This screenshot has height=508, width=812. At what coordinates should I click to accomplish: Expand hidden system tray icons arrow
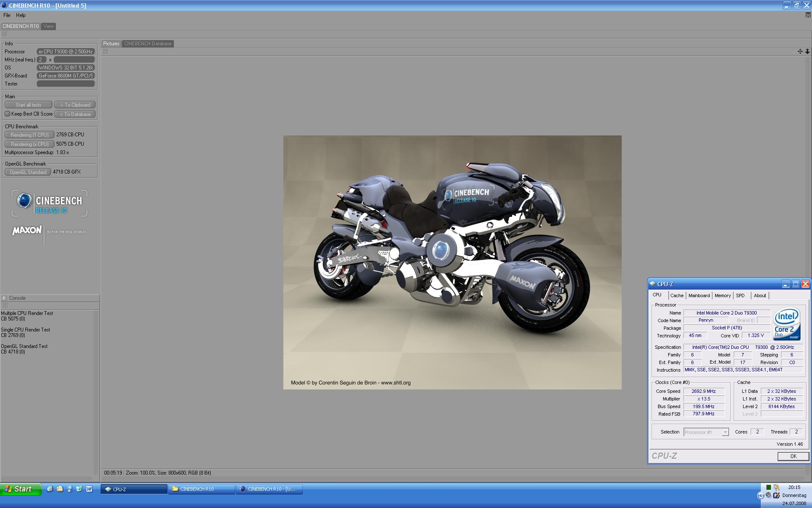coord(761,495)
